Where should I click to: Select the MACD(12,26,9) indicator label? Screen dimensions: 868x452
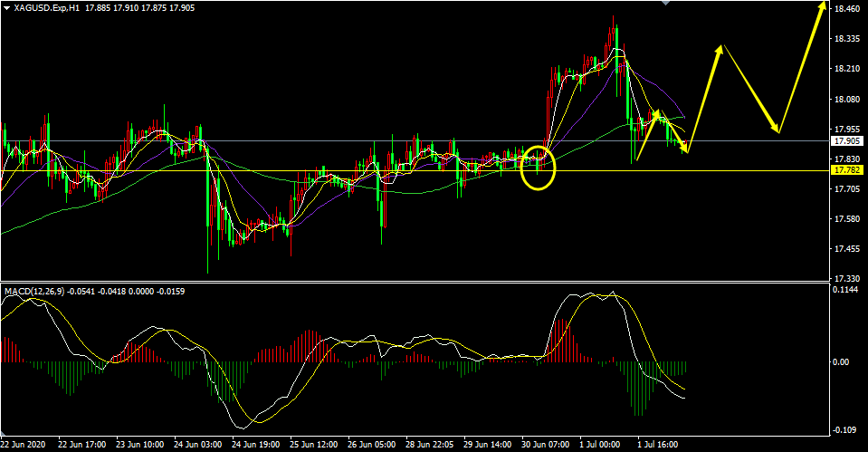[x=33, y=292]
